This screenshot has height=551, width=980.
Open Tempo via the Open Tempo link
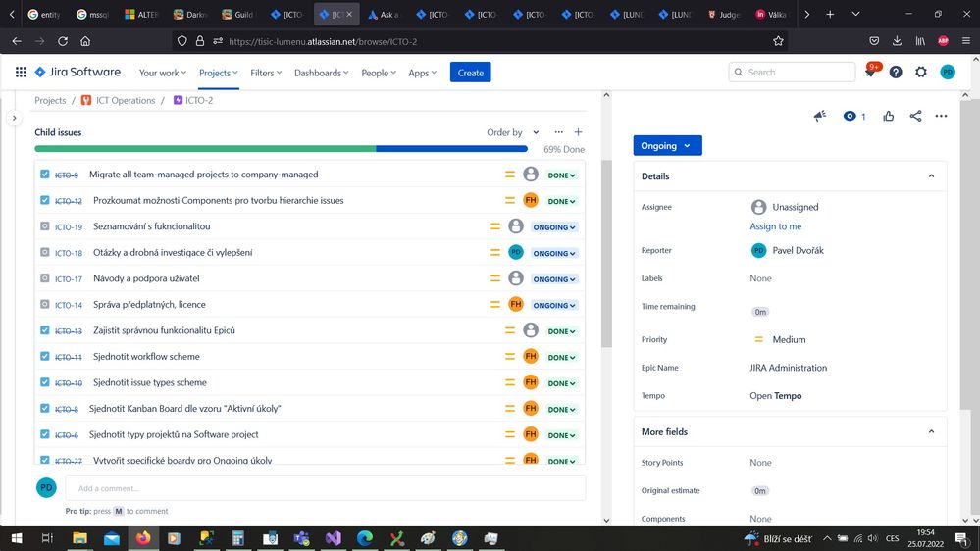pyautogui.click(x=776, y=395)
